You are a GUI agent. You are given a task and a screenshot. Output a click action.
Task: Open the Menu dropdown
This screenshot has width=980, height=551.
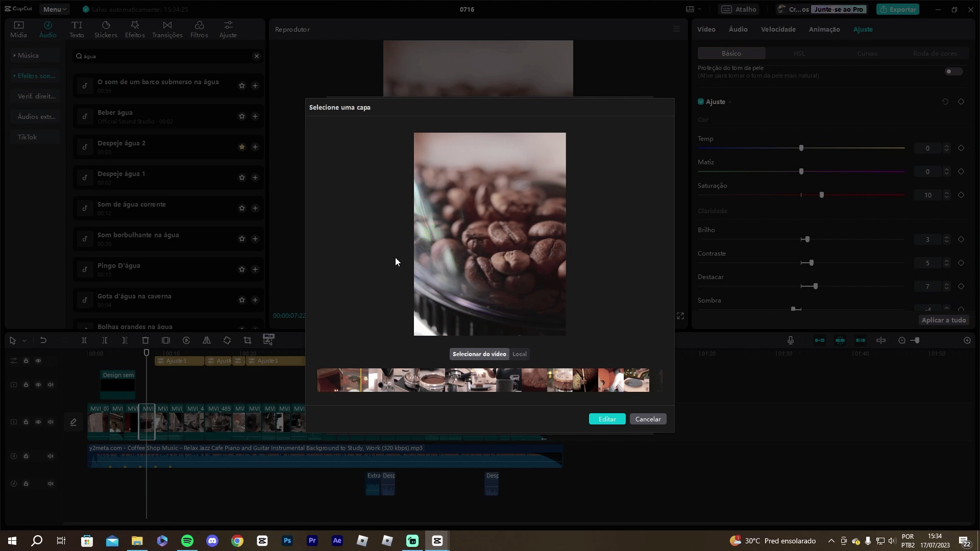[x=55, y=9]
